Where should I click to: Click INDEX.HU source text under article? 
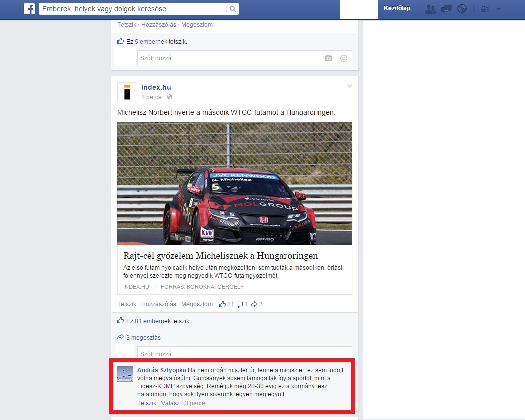(x=136, y=287)
